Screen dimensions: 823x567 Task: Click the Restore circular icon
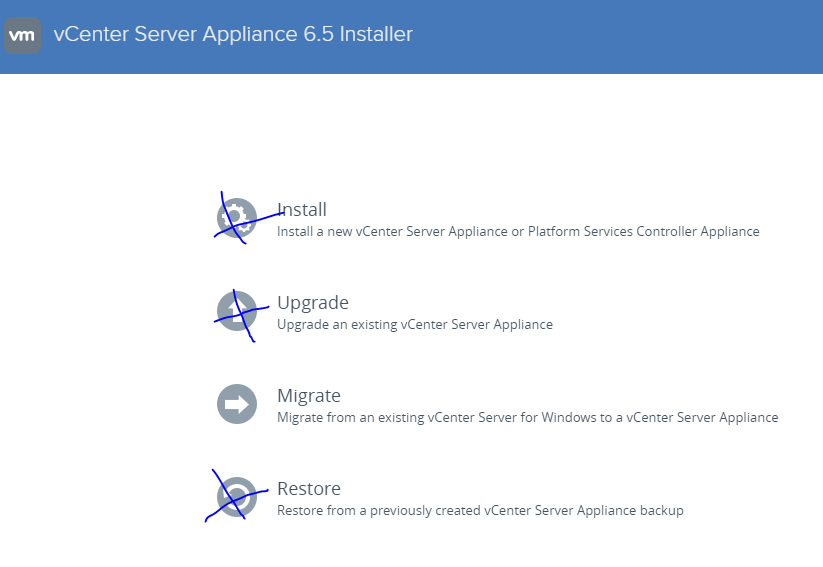[x=237, y=497]
